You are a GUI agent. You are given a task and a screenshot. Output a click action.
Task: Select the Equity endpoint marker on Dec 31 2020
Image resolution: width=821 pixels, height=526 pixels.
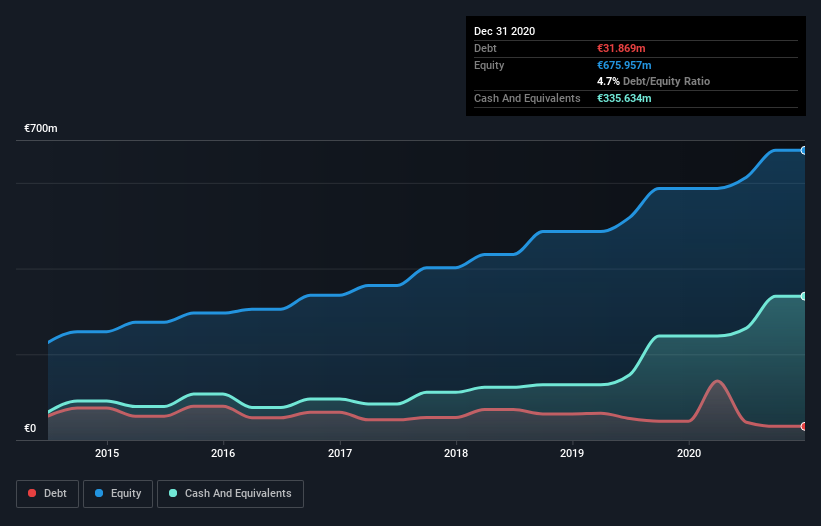click(x=804, y=151)
